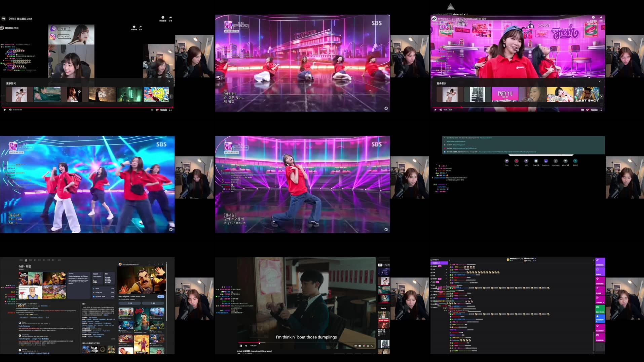This screenshot has height=362, width=644.
Task: Pause the Dumplings official video
Action: [240, 345]
